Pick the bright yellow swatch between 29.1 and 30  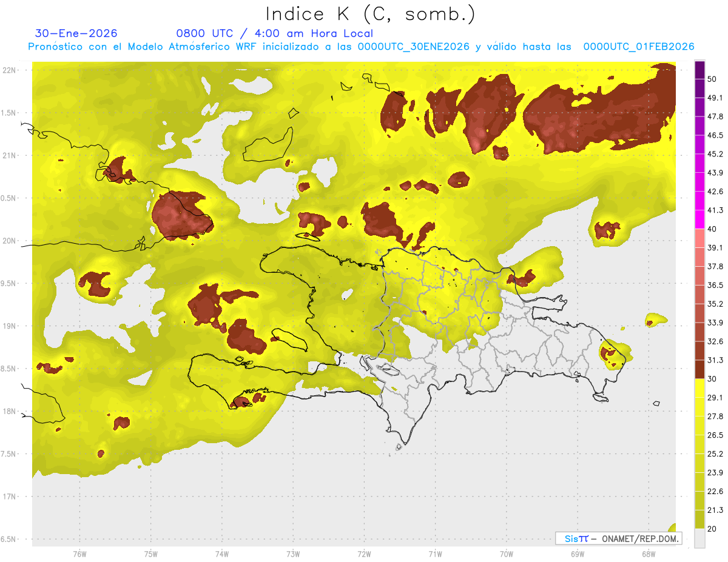(699, 389)
